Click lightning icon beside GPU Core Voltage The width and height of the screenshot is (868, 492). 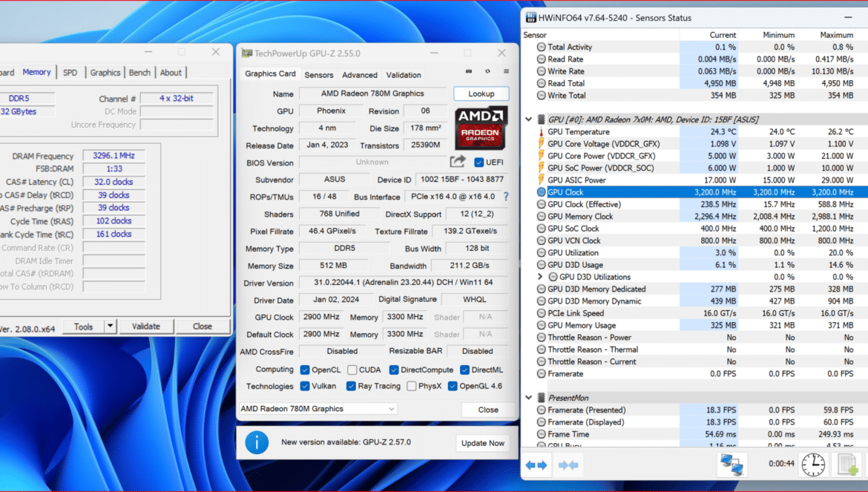click(x=542, y=144)
